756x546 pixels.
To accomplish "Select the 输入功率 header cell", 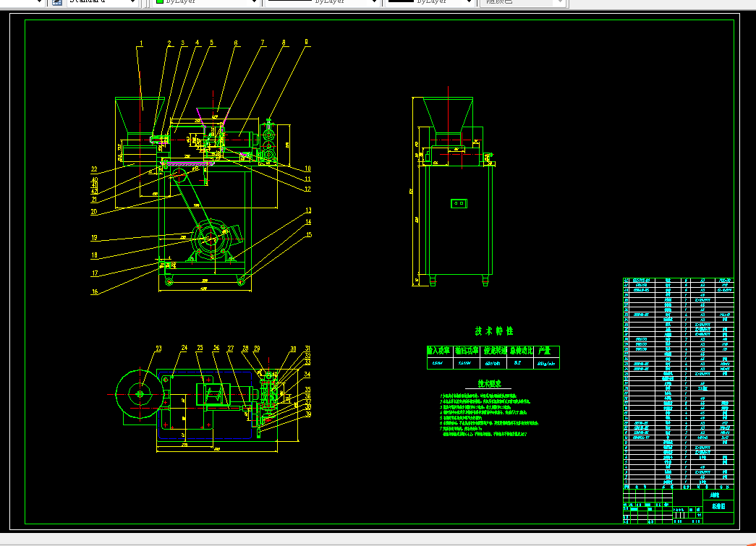I will tap(438, 351).
